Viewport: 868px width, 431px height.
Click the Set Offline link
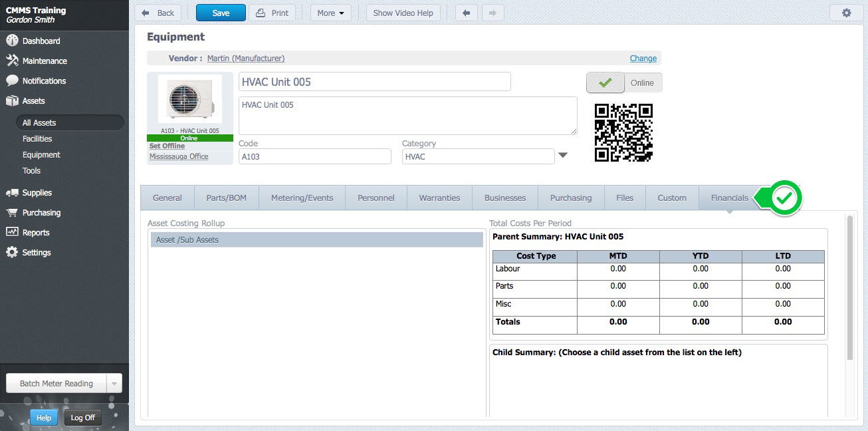[167, 146]
